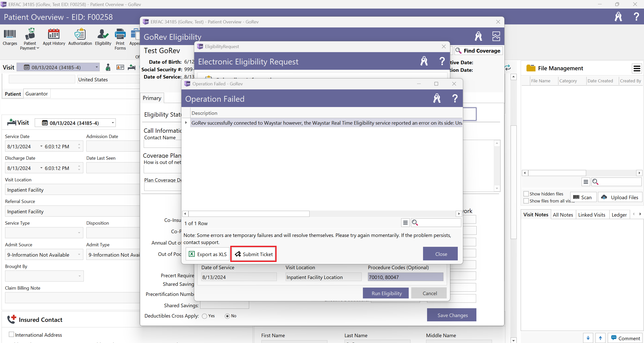Screen dimensions: 644x343
Task: Click the patient person icon beside Visit dropdown
Action: pos(108,67)
